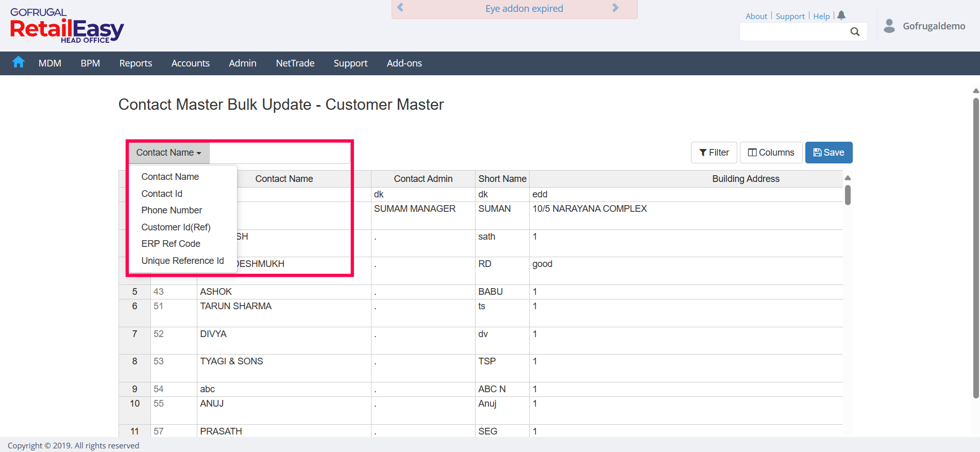Open the Reports menu
This screenshot has width=980, height=452.
coord(136,63)
